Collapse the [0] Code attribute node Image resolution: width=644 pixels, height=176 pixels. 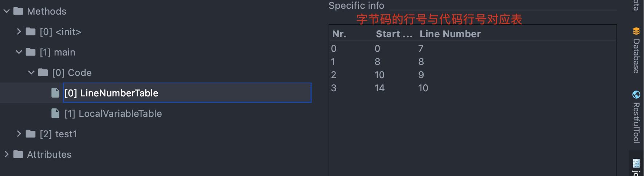coord(31,73)
